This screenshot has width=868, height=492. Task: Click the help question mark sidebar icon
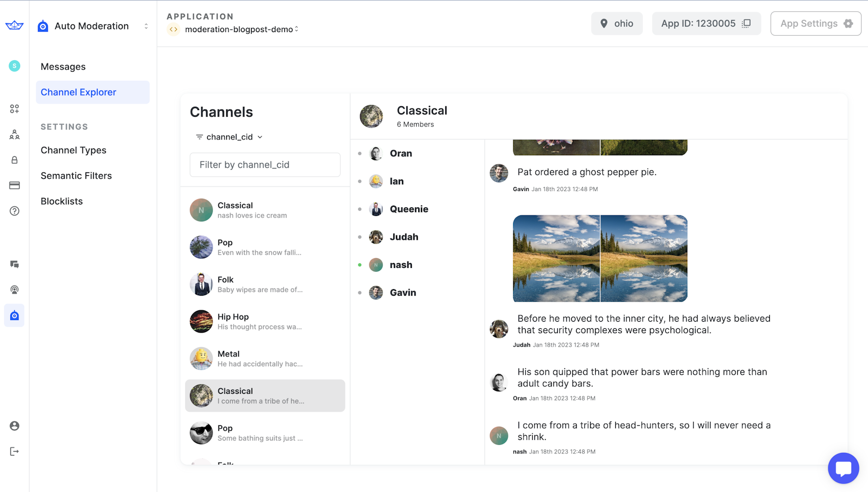(x=15, y=211)
